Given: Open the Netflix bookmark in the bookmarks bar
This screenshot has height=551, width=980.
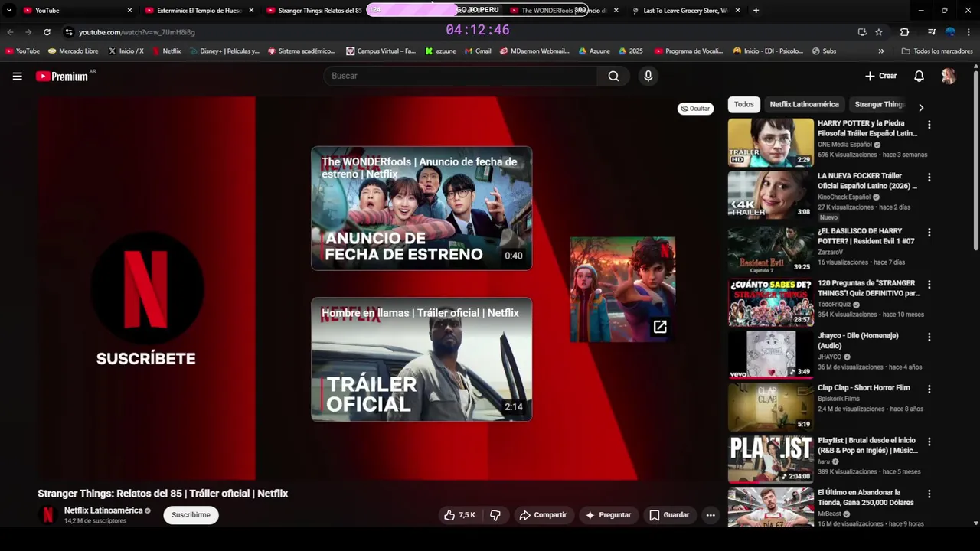Looking at the screenshot, I should 167,51.
